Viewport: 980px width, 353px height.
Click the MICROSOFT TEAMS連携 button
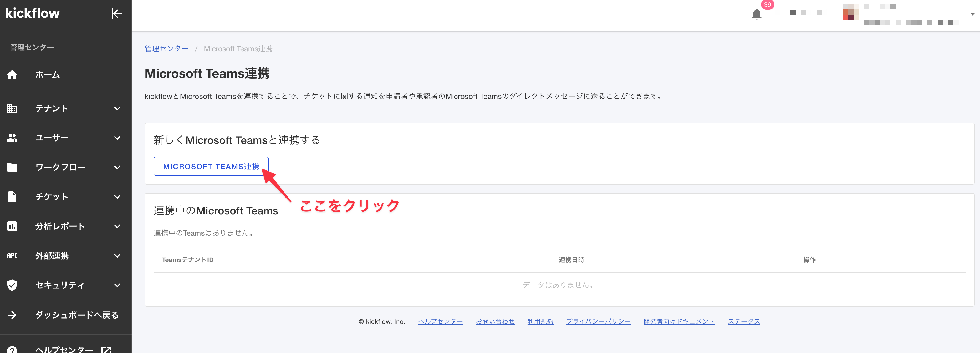click(211, 167)
